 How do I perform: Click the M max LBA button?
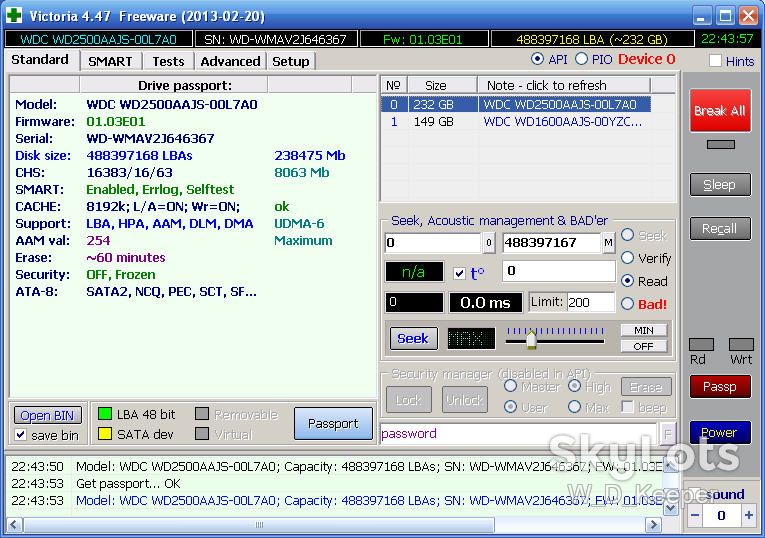pyautogui.click(x=608, y=243)
